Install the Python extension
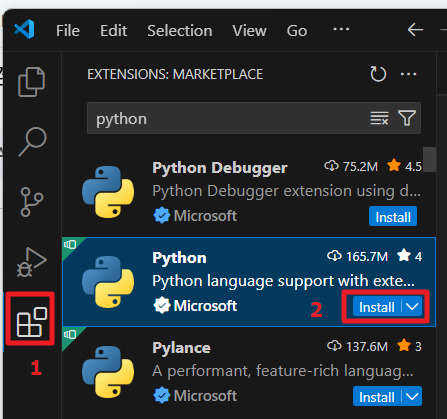Viewport: 447px width, 419px height. 377,307
